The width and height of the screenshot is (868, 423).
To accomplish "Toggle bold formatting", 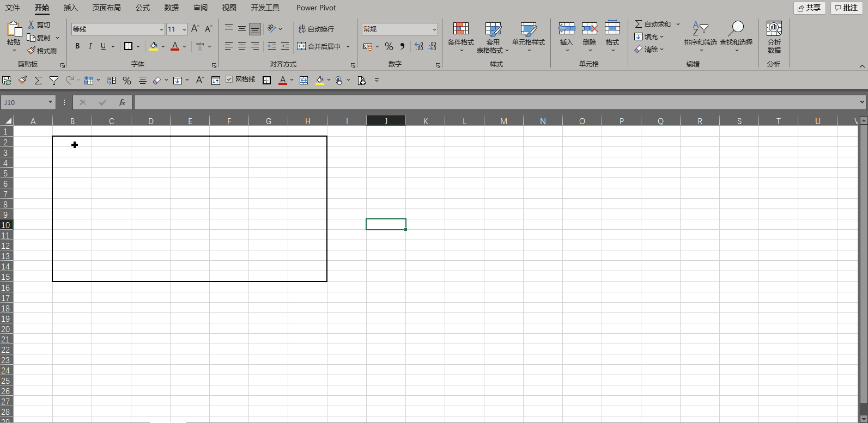I will point(77,46).
